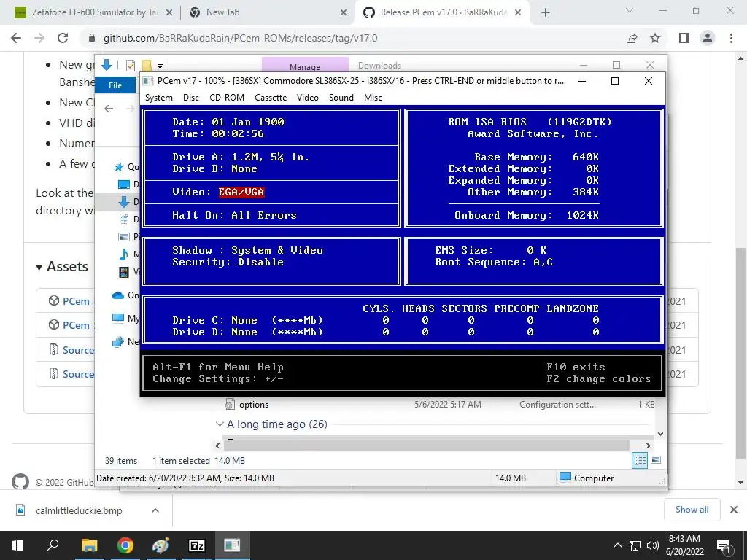The image size is (747, 560).
Task: Open the Windows Start menu
Action: click(18, 545)
